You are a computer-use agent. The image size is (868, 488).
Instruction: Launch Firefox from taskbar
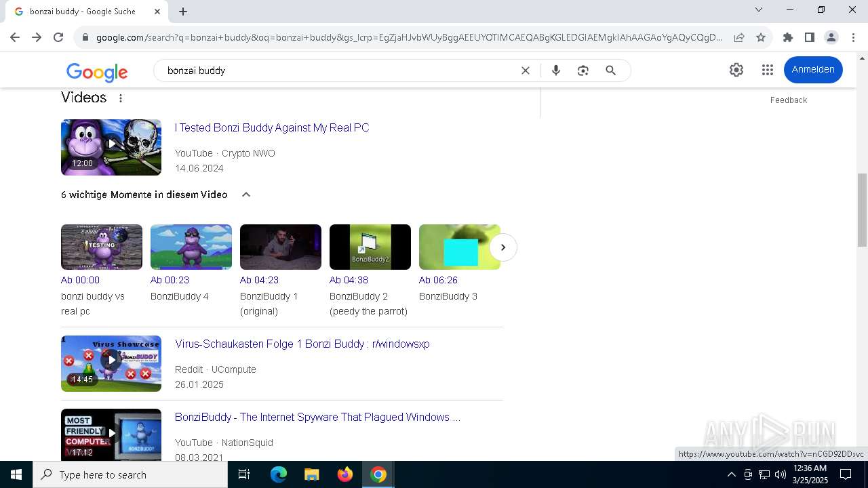(345, 474)
